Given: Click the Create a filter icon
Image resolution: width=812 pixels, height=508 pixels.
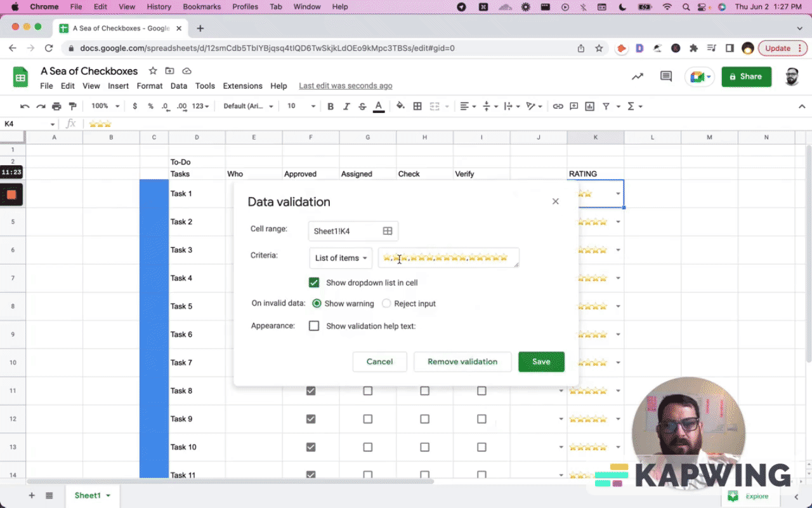Looking at the screenshot, I should (x=606, y=106).
